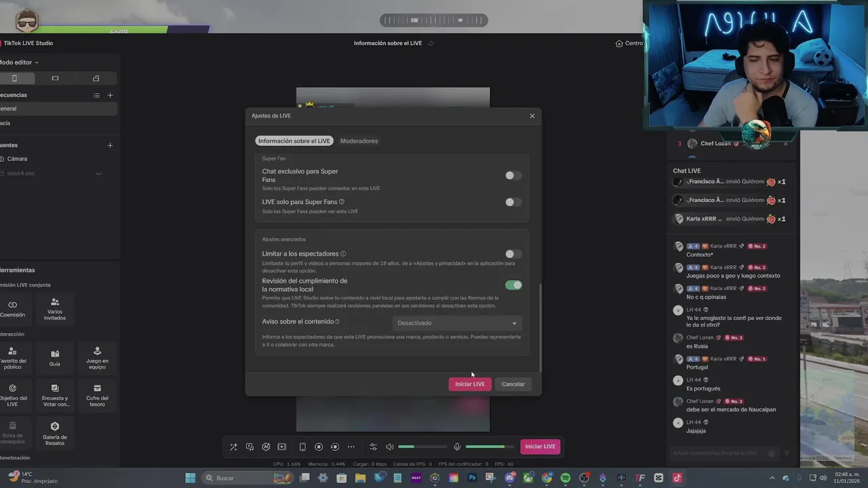Open the Encuesta y Votar tool

click(x=55, y=394)
